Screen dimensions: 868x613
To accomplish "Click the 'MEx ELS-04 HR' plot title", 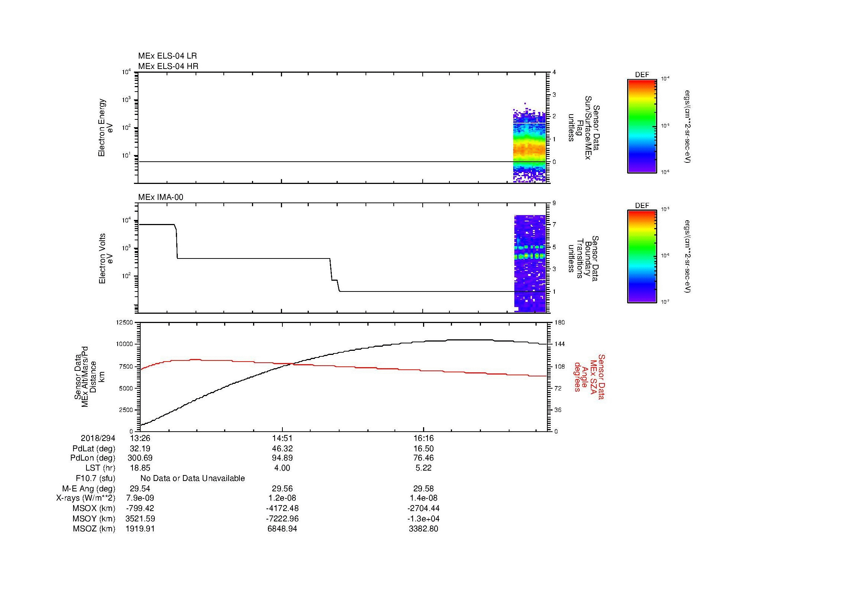I will coord(168,66).
